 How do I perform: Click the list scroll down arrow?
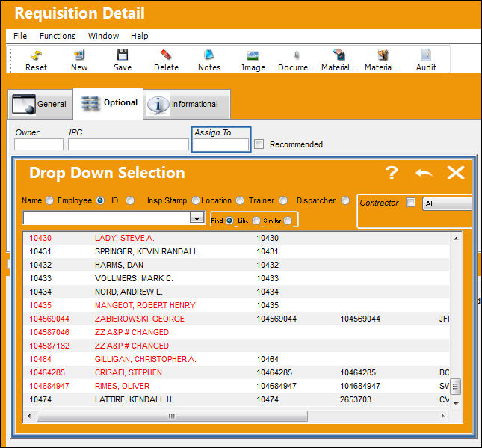click(456, 403)
